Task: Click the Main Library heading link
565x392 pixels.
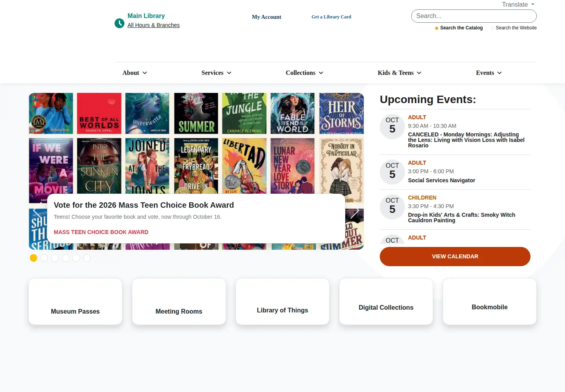Action: (x=146, y=16)
